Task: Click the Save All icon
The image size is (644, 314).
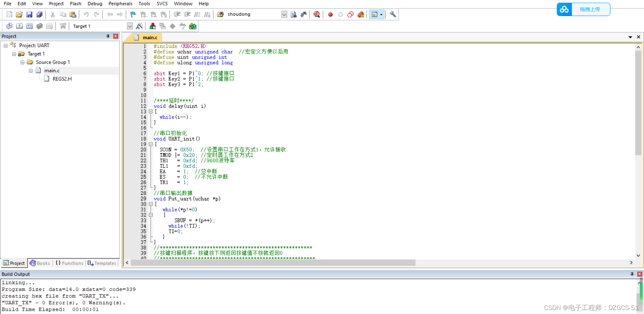Action: point(39,14)
